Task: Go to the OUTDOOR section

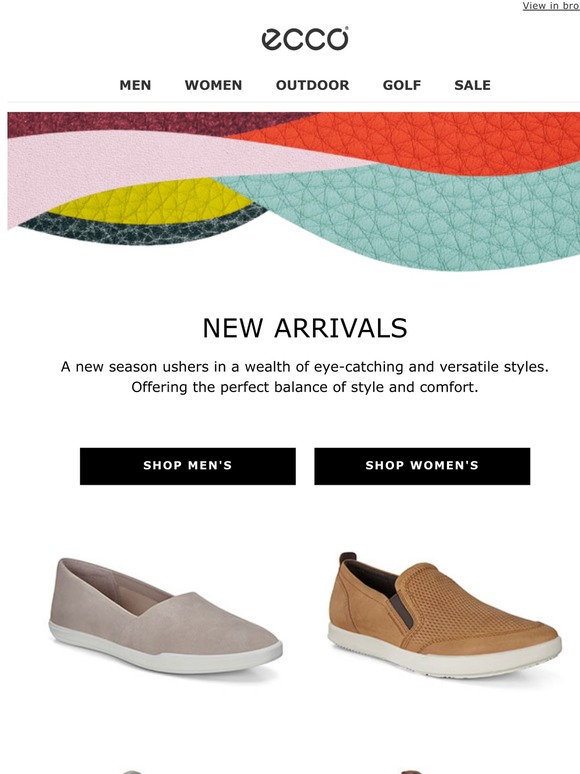Action: (312, 85)
